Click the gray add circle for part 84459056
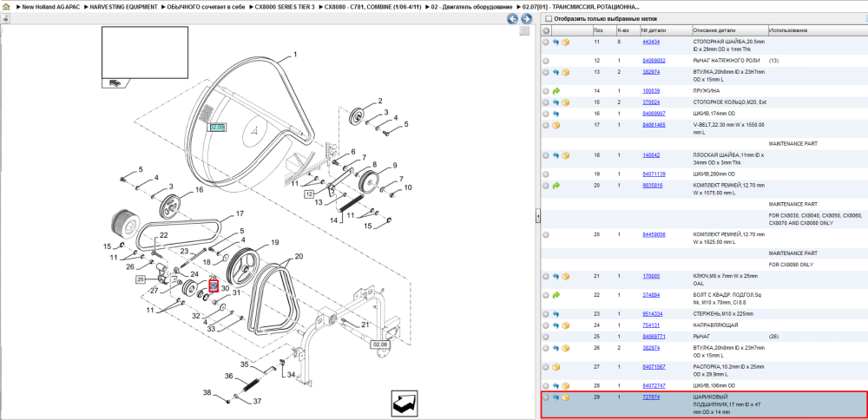Image resolution: width=868 pixels, height=420 pixels. [546, 234]
